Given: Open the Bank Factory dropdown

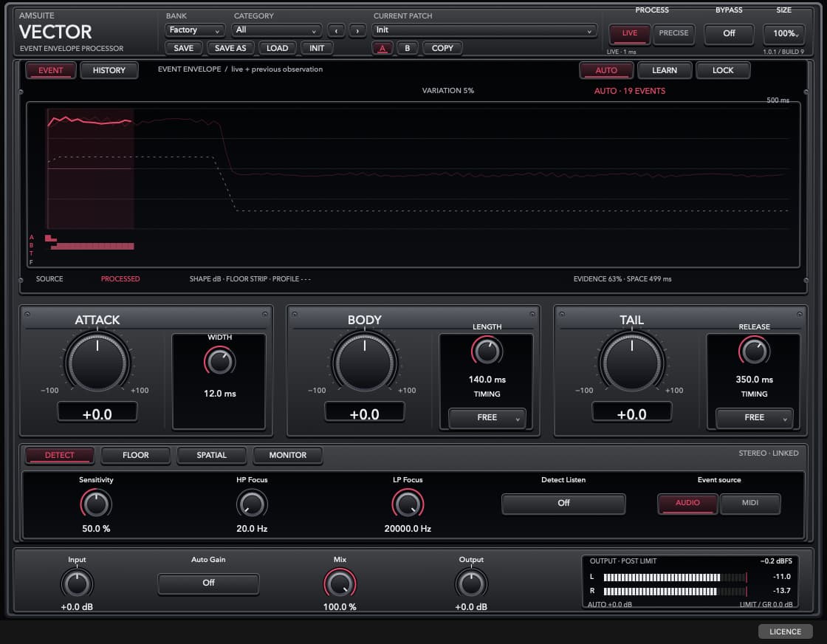Looking at the screenshot, I should coord(195,30).
